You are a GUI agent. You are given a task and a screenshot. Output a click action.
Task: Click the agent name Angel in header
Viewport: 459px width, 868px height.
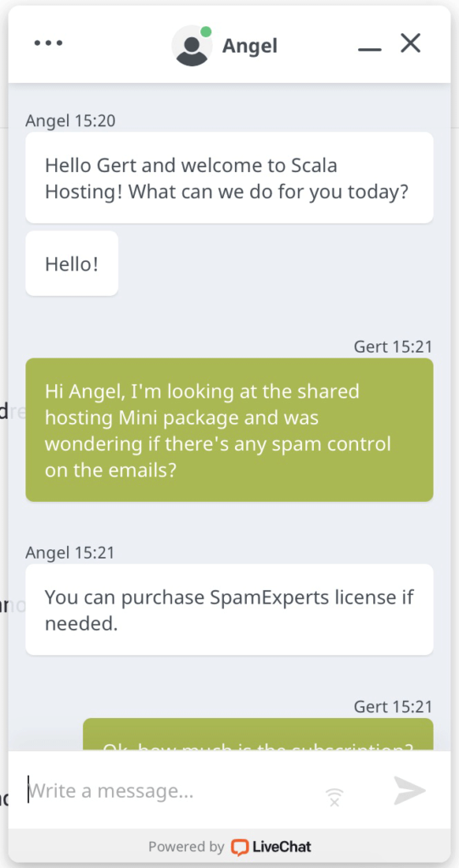click(250, 47)
